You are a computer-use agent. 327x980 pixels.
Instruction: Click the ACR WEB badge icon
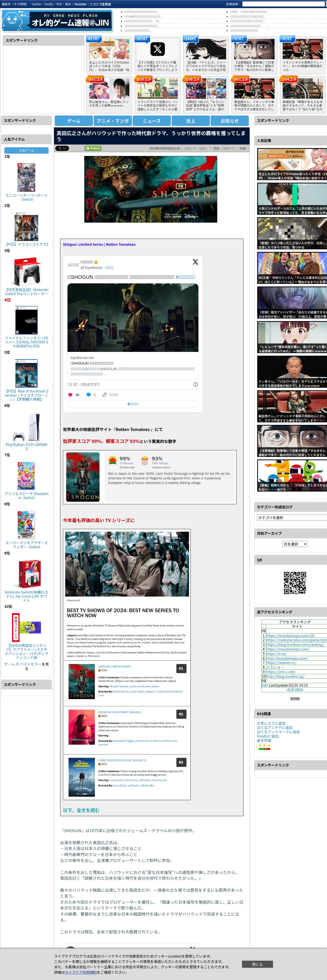pyautogui.click(x=295, y=699)
